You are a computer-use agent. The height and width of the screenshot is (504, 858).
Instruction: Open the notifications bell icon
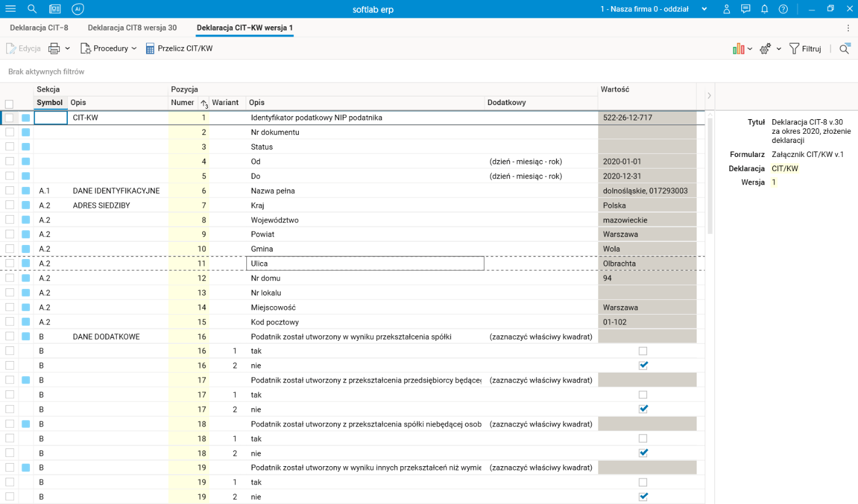(764, 9)
